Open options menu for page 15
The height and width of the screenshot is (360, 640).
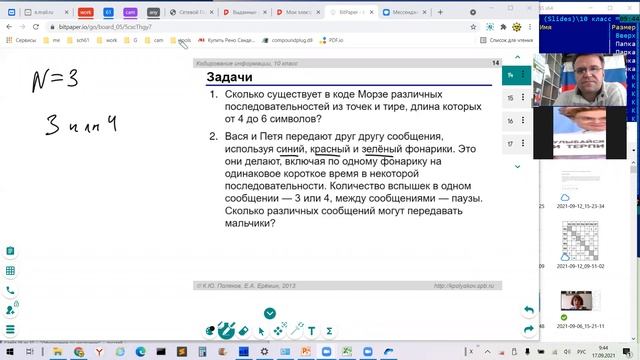(x=523, y=97)
